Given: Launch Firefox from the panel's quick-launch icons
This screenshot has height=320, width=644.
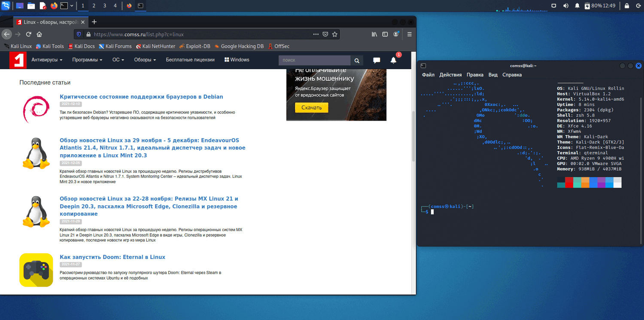Looking at the screenshot, I should [54, 6].
